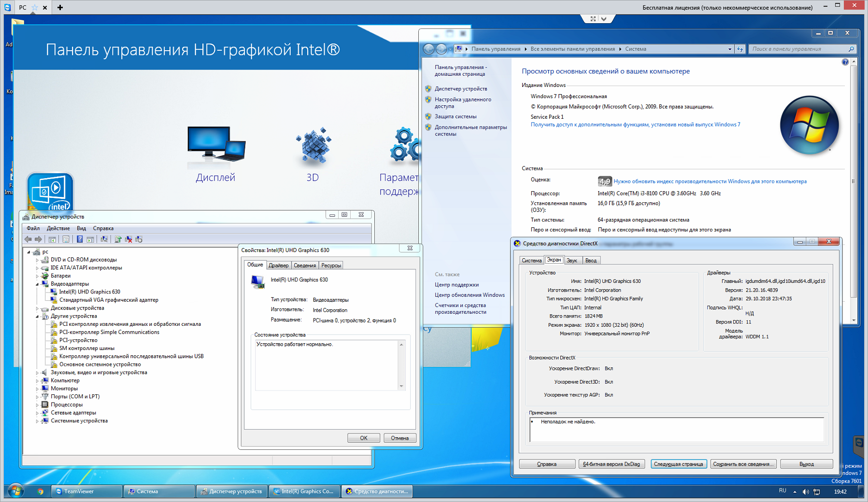The height and width of the screenshot is (502, 868).
Task: Switch to the Звук tab in DirectX diagnostics
Action: coord(572,261)
